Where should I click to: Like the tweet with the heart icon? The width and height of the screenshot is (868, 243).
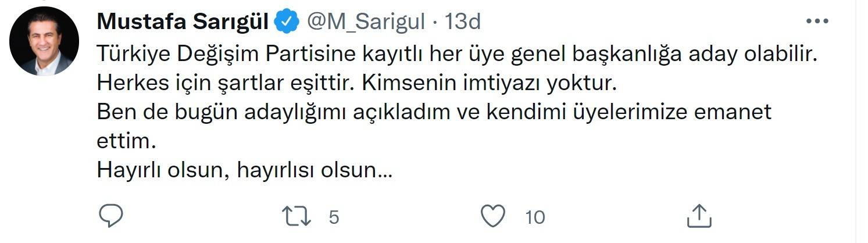coord(494,217)
